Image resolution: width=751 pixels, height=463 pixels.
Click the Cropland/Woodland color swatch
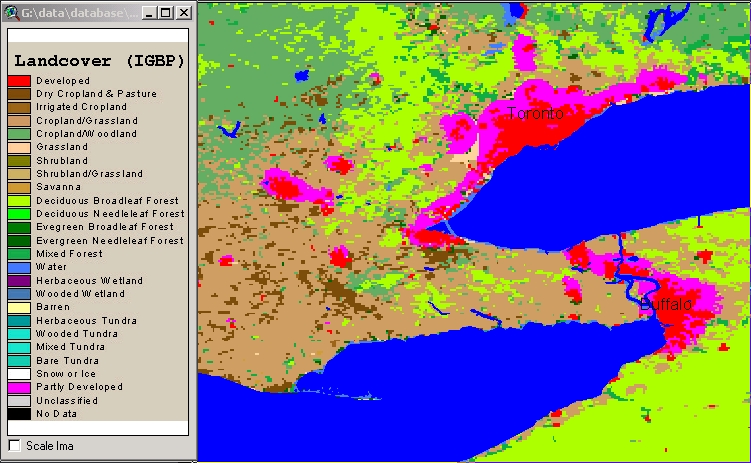[x=19, y=134]
